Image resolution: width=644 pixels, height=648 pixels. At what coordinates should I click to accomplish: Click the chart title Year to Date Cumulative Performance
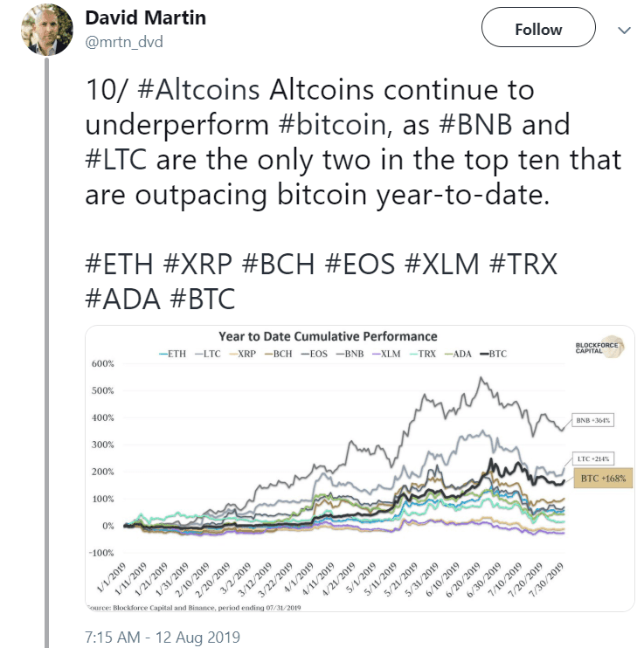[x=328, y=336]
